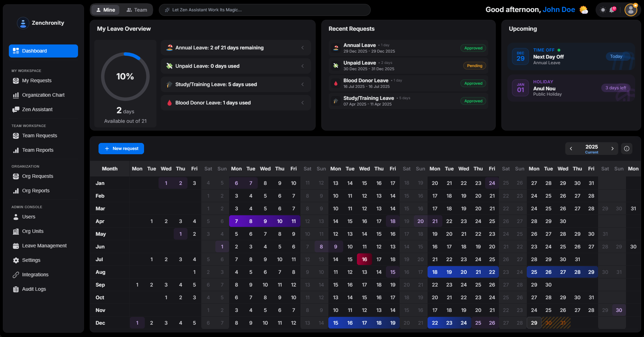Go to next year in calendar
This screenshot has height=337, width=644.
612,149
